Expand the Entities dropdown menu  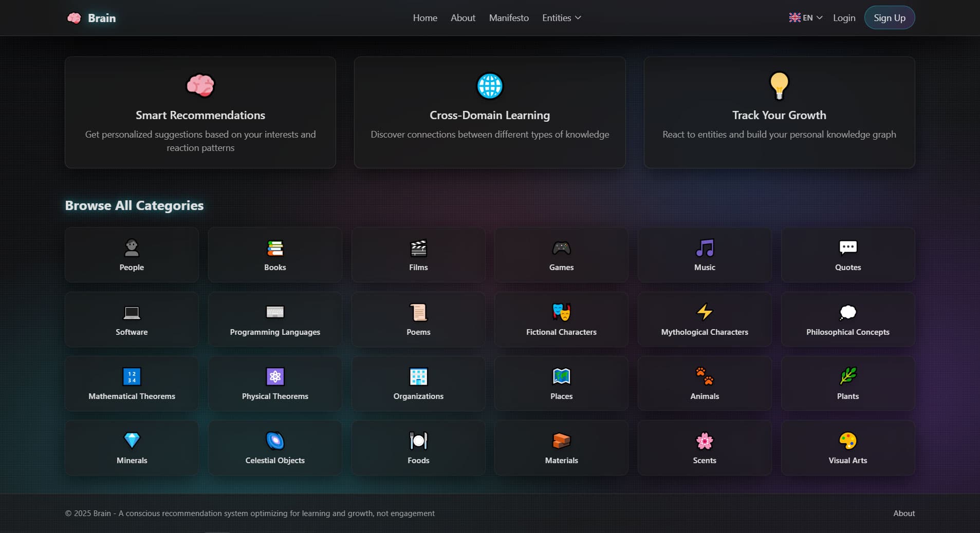(561, 18)
